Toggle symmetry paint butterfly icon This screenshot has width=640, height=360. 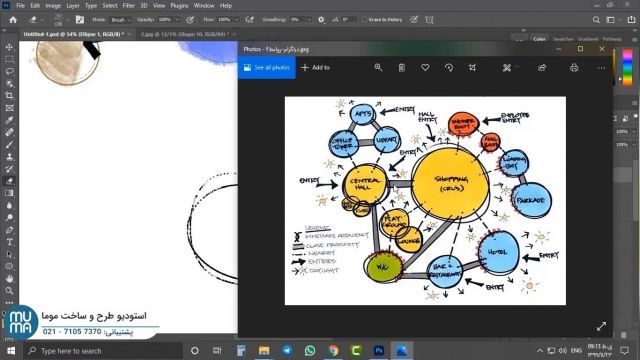[x=429, y=20]
